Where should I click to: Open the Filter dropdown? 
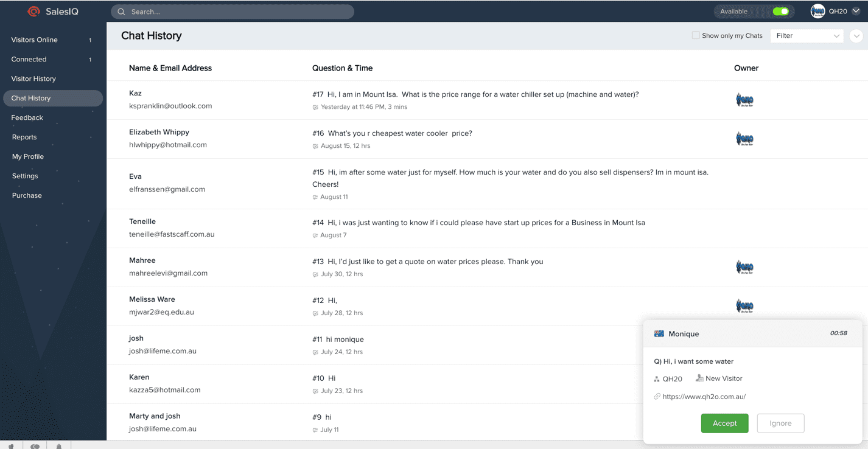point(807,36)
